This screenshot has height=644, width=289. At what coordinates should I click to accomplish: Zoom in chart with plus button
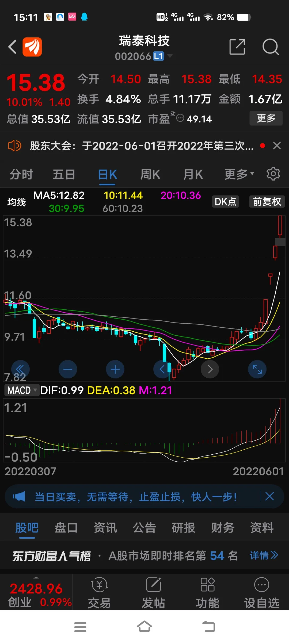(115, 369)
